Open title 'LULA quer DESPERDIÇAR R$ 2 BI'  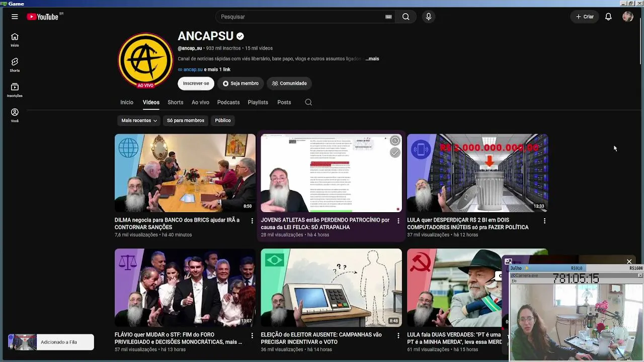(x=468, y=224)
